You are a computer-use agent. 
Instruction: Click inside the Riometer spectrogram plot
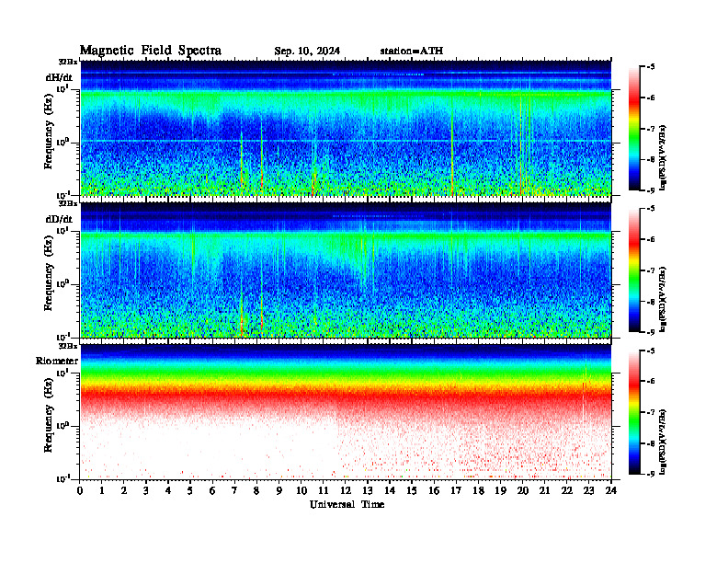346,411
